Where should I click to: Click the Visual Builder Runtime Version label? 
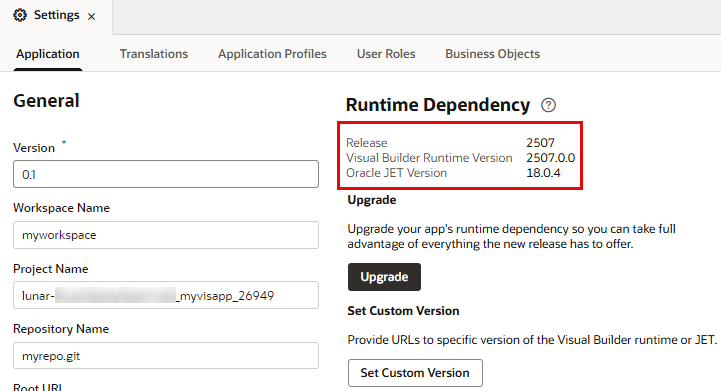tap(429, 158)
